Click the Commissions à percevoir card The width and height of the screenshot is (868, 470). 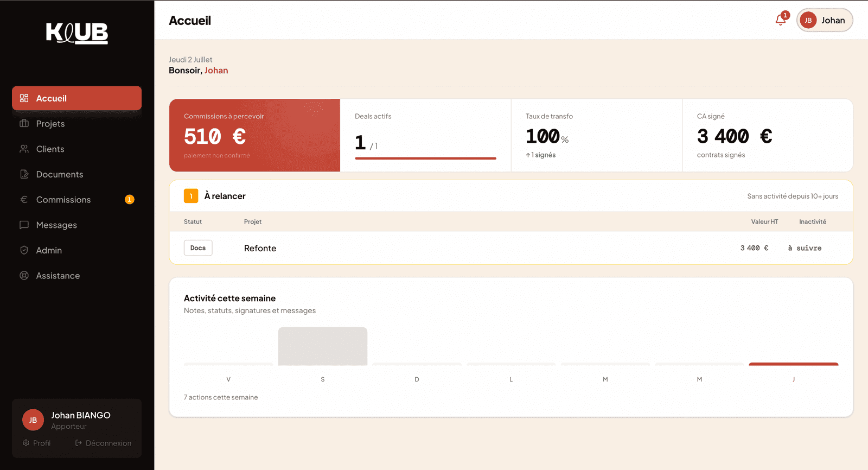[x=254, y=135]
